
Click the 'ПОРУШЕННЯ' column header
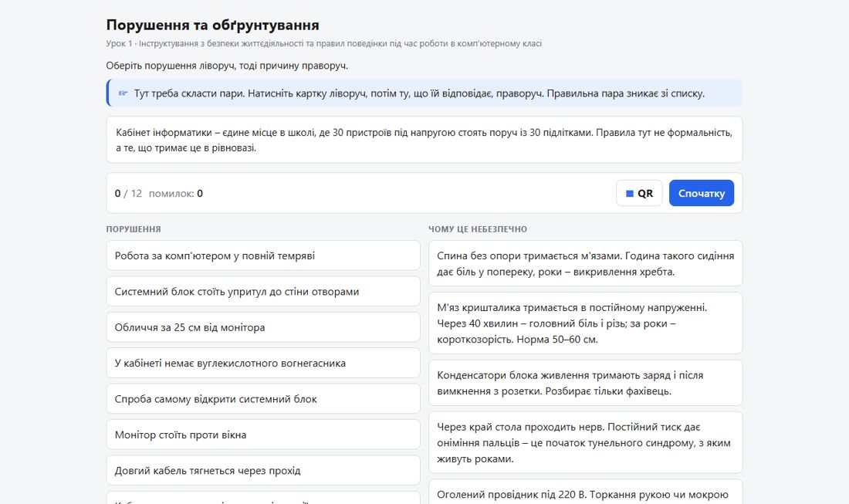[134, 229]
